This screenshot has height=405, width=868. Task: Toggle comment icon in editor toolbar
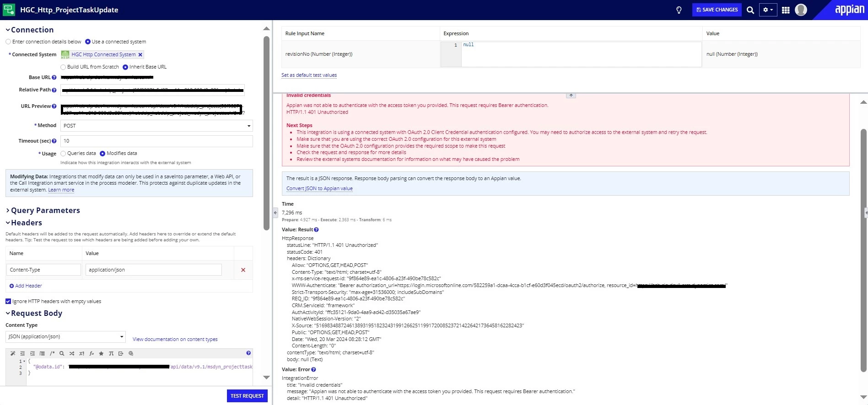(x=52, y=353)
